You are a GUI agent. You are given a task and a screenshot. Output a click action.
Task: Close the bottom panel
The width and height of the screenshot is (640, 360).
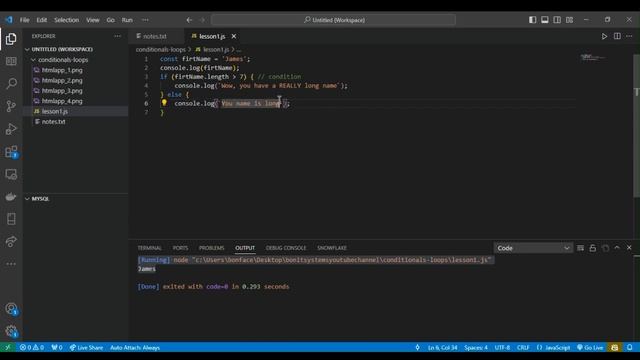629,248
